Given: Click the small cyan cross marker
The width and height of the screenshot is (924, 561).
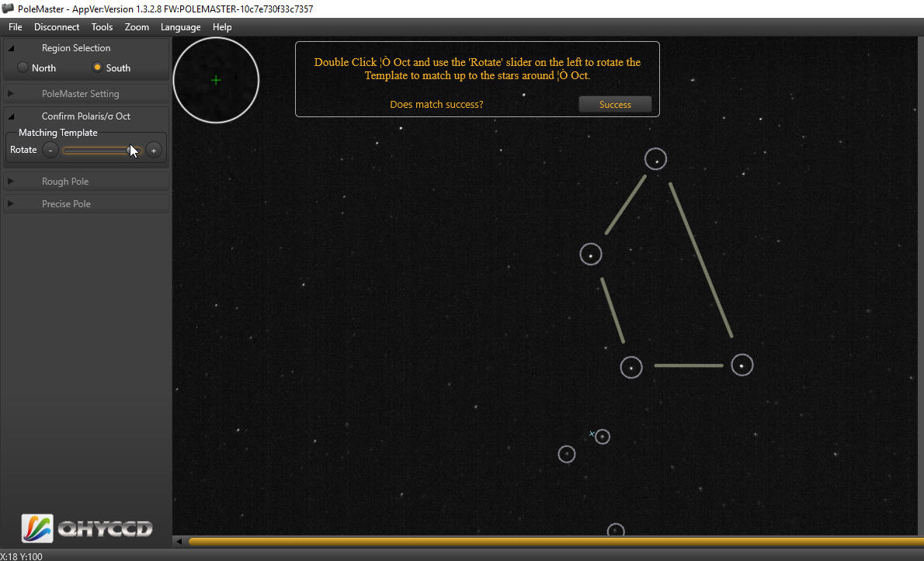Looking at the screenshot, I should tap(592, 434).
